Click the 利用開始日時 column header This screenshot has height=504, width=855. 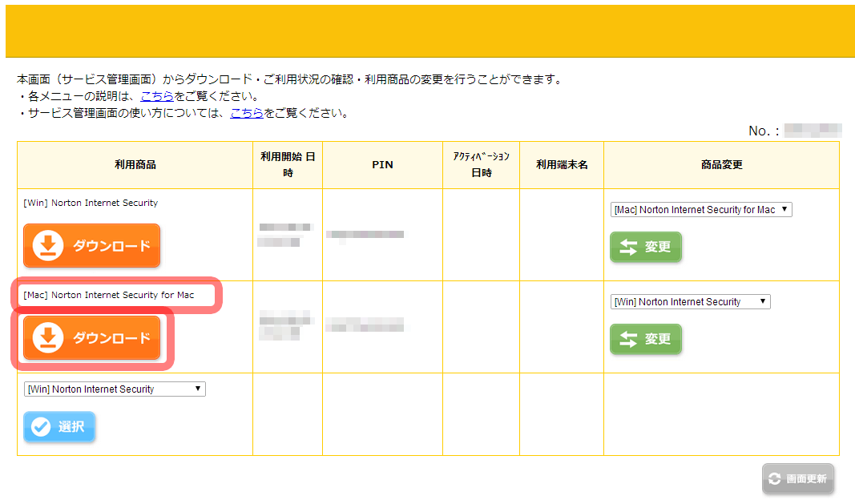pyautogui.click(x=288, y=165)
